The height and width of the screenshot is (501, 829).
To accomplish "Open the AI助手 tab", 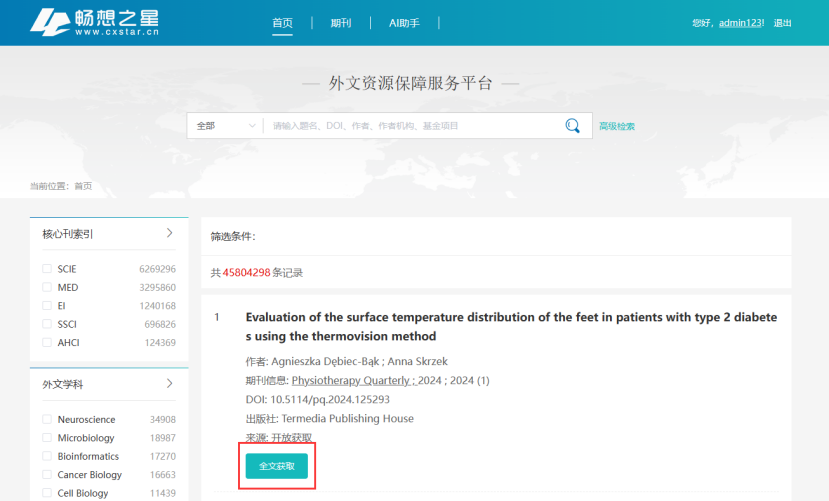I will [x=405, y=23].
